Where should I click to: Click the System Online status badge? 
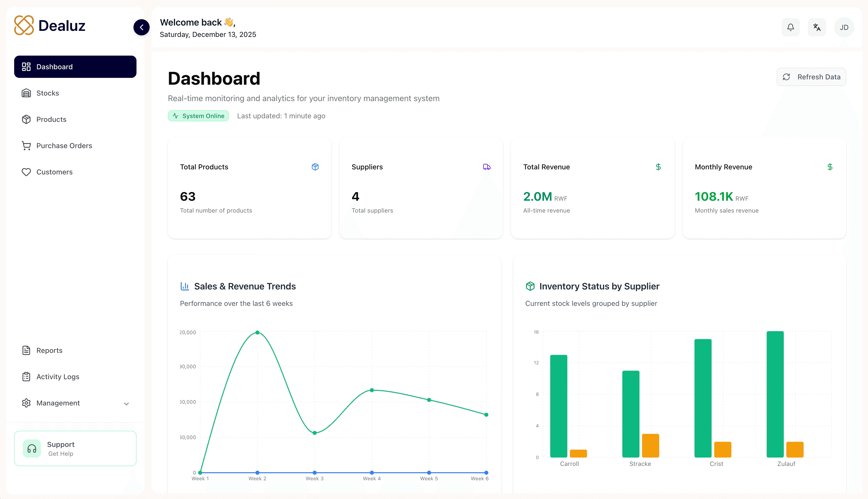(198, 116)
